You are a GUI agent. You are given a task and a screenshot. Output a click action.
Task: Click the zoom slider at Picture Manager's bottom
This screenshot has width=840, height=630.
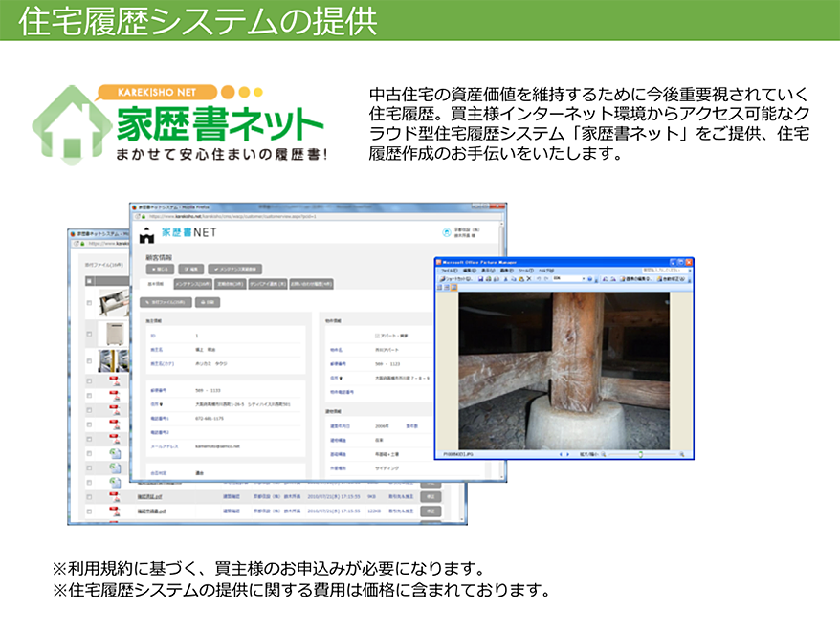pos(640,454)
